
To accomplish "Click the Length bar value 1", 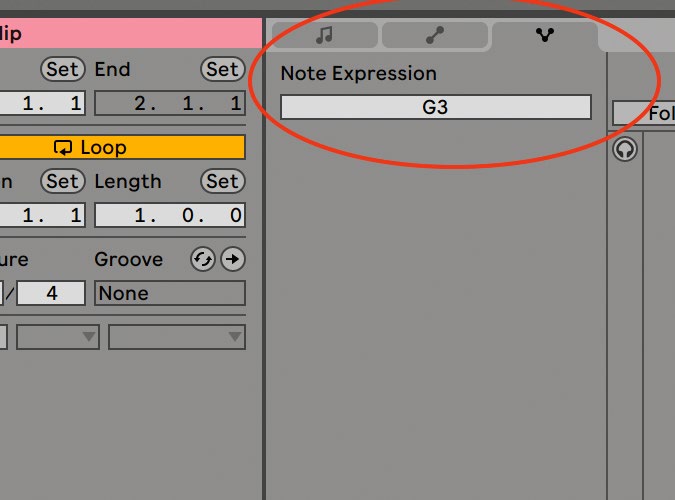I will pos(140,215).
